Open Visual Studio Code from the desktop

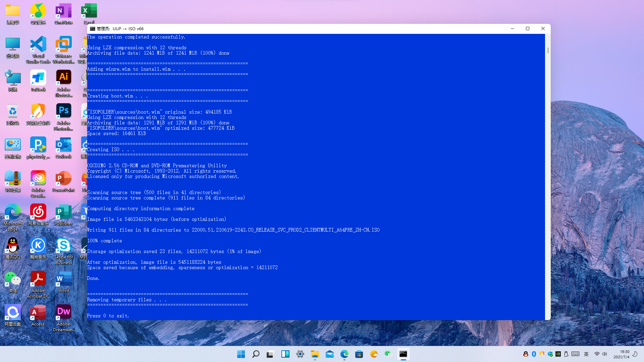point(38,45)
